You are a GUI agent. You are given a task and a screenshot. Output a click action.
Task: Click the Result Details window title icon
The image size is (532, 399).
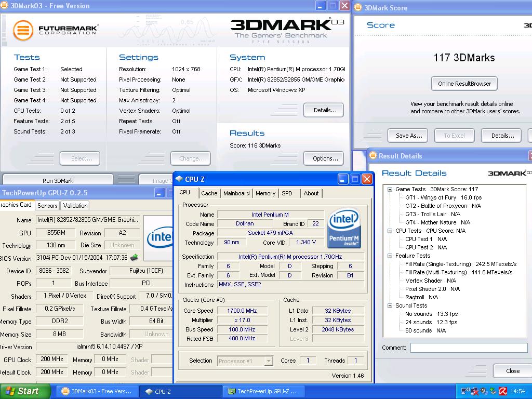coord(373,155)
